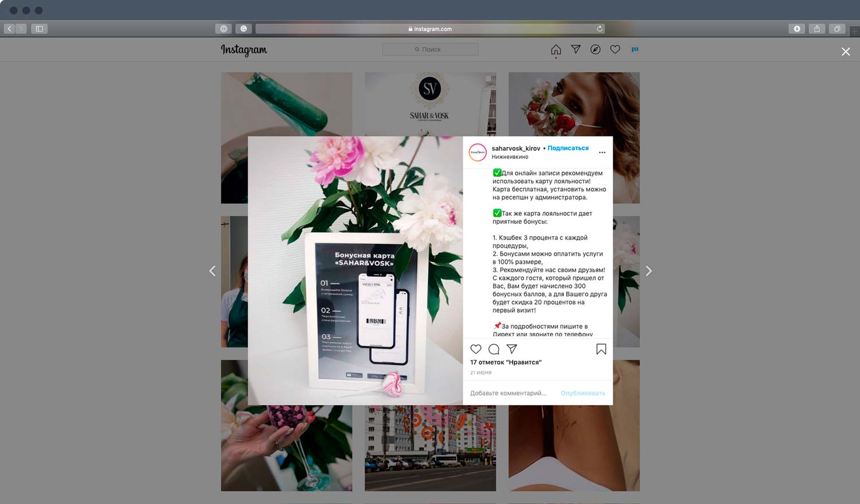Open SAHAR & VOSK logo thumbnail
860x504 pixels.
point(430,104)
